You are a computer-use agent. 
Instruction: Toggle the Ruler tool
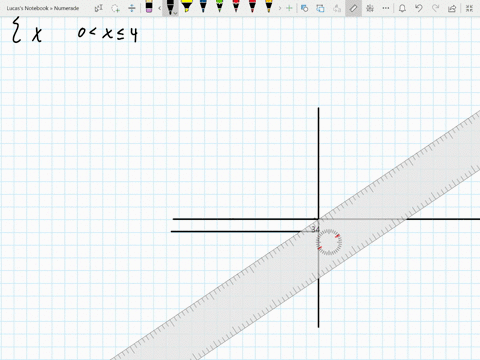click(x=353, y=8)
